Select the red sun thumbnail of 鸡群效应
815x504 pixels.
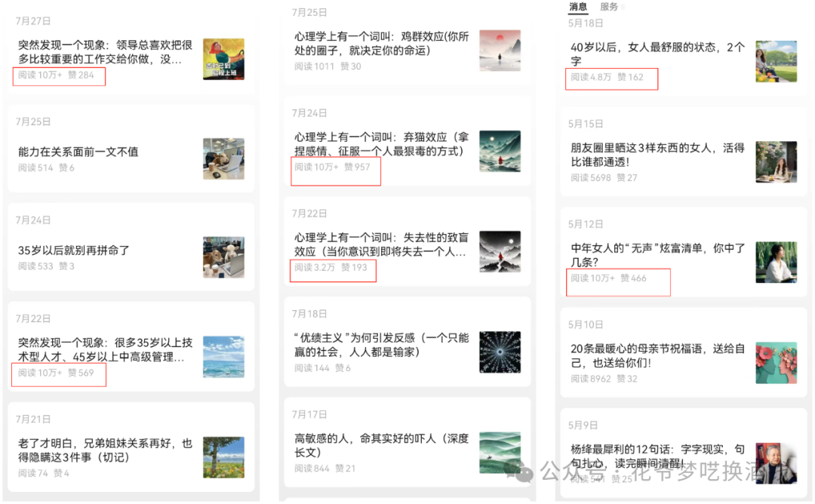click(x=500, y=51)
